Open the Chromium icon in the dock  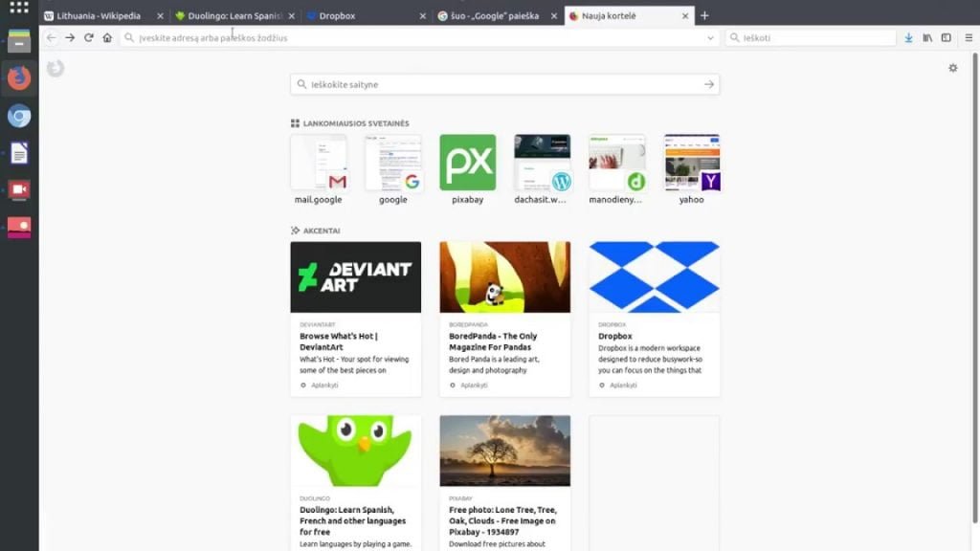pos(19,116)
